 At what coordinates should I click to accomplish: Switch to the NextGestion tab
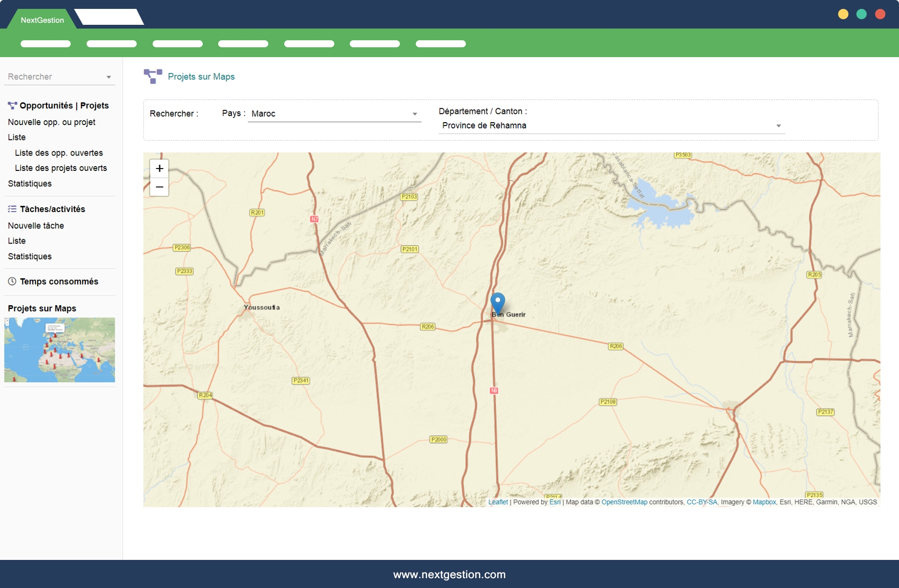(x=42, y=20)
